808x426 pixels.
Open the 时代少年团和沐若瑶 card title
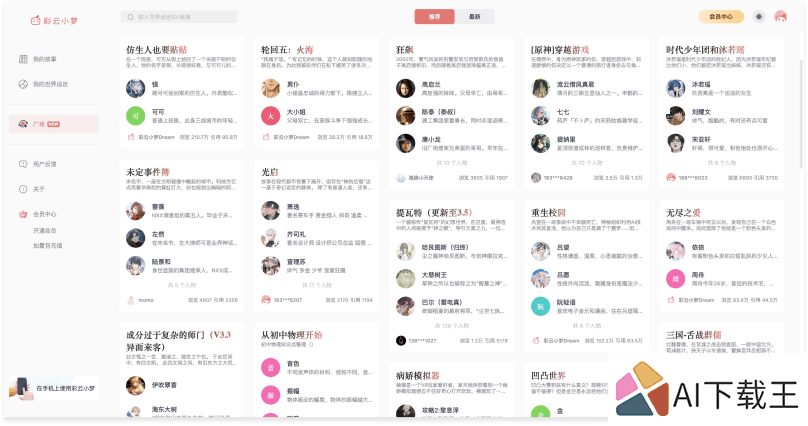pyautogui.click(x=705, y=50)
